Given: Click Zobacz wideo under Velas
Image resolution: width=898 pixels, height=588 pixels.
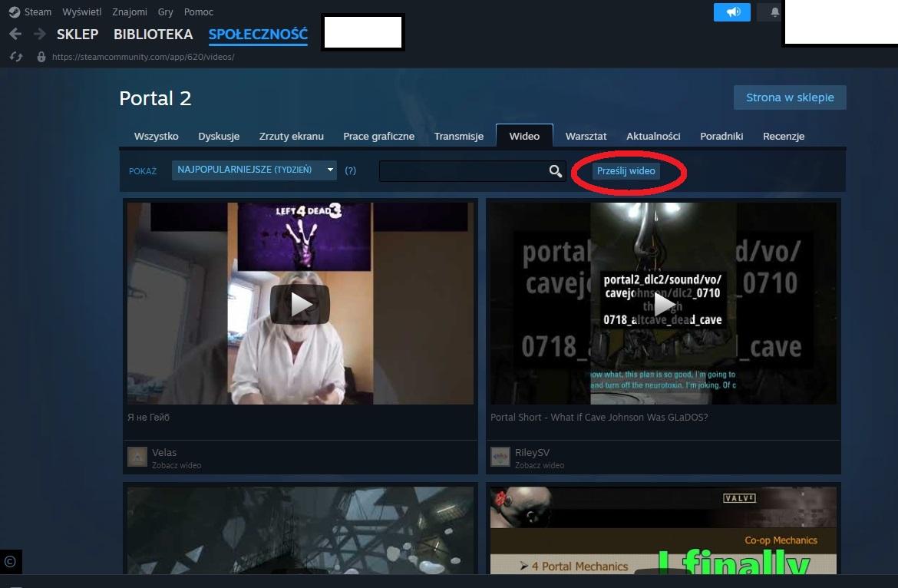Looking at the screenshot, I should (177, 465).
